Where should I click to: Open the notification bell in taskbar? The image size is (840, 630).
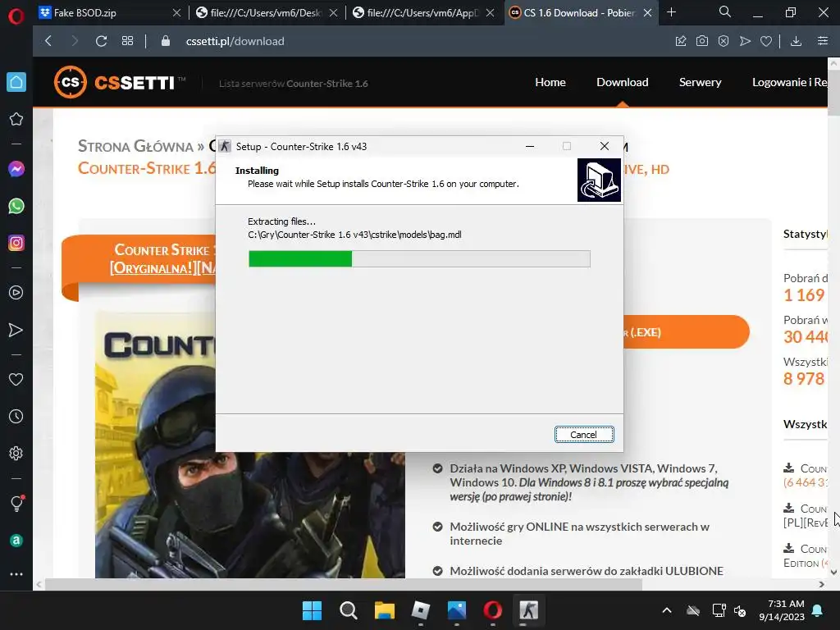click(818, 610)
